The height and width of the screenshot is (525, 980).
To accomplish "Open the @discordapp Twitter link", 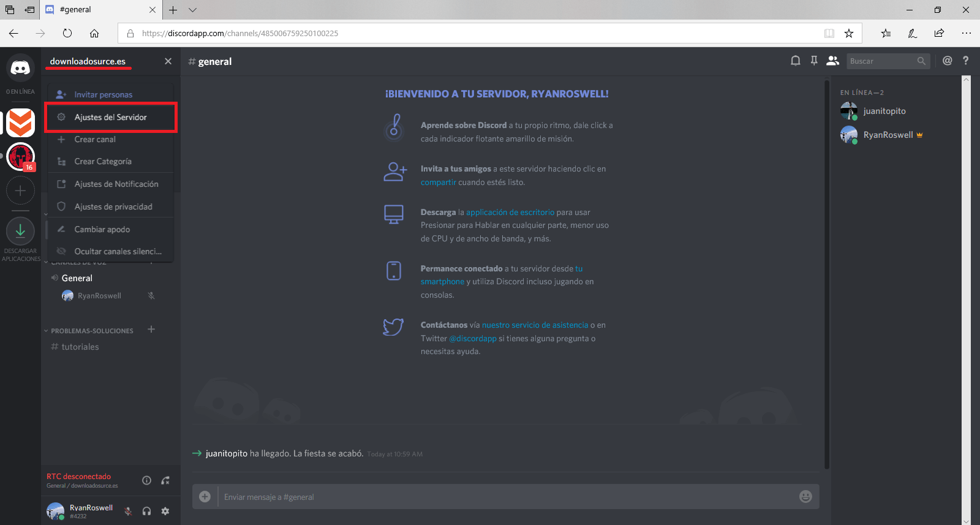I will coord(473,338).
